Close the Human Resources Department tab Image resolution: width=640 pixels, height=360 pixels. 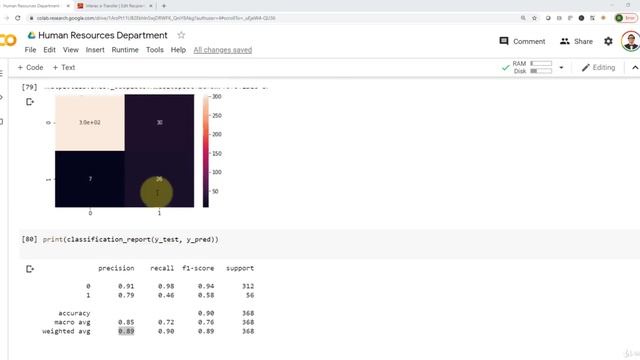[68, 6]
